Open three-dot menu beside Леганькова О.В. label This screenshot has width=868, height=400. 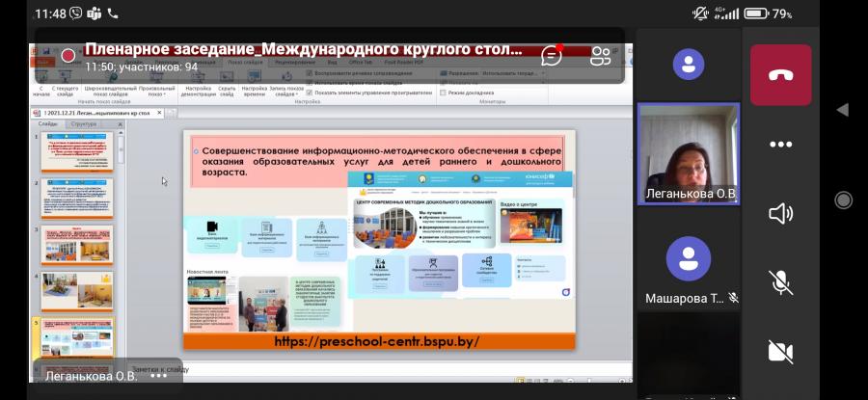(158, 376)
